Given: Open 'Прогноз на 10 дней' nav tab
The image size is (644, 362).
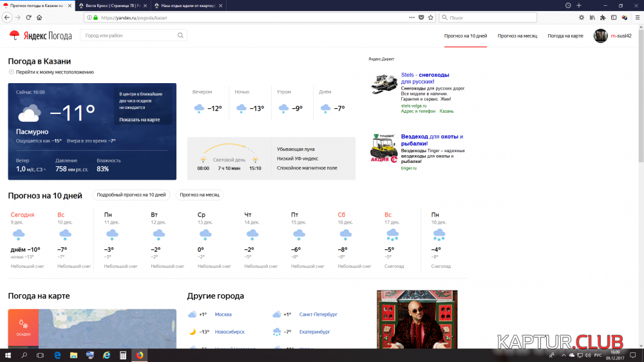Looking at the screenshot, I should 466,35.
